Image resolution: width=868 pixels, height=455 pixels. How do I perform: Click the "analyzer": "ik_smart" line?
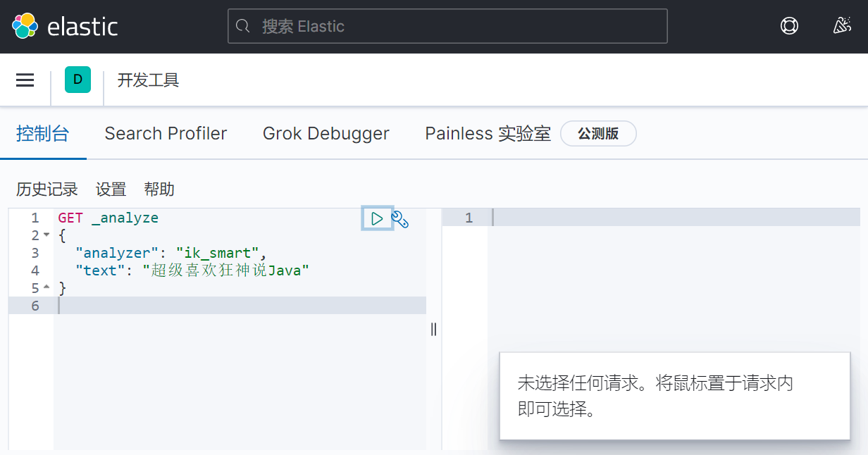point(171,253)
